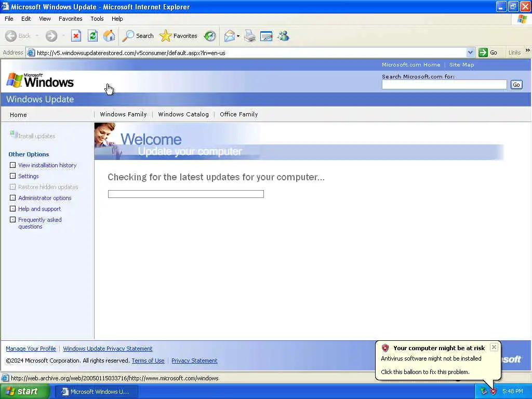Click the Back navigation arrow icon

(x=11, y=36)
